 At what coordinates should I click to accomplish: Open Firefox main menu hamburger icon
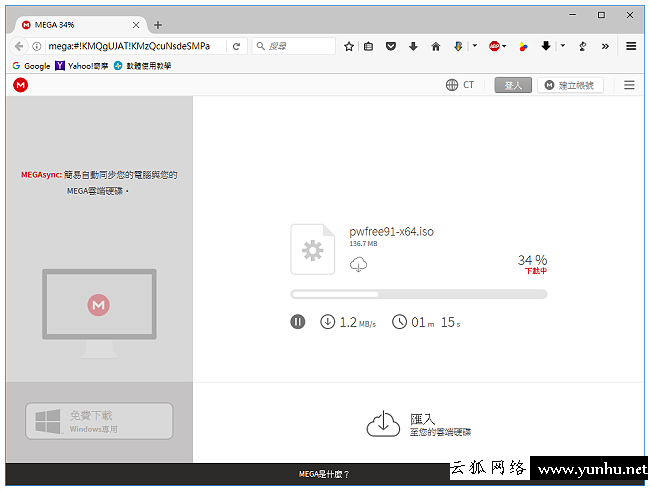(631, 46)
